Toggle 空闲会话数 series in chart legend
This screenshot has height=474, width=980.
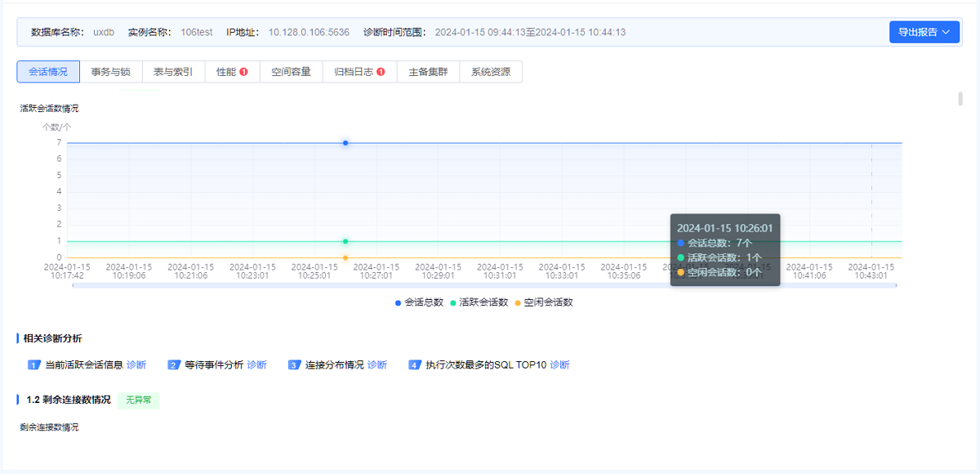click(543, 302)
